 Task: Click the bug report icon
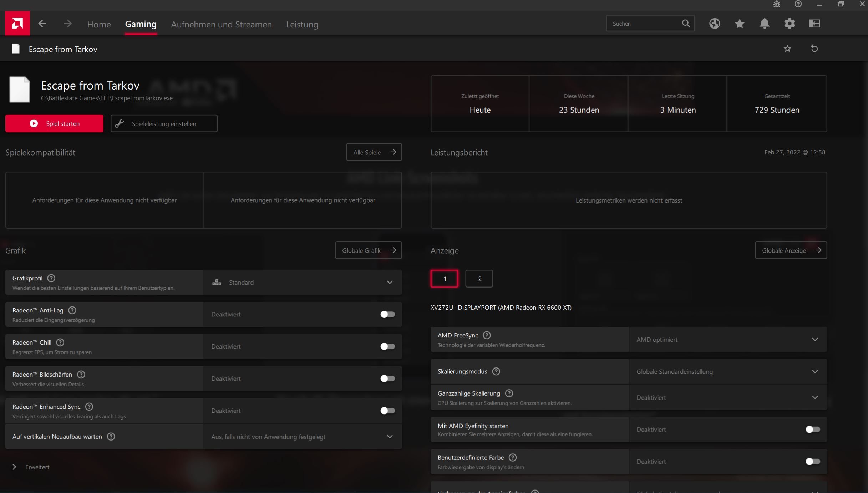777,4
